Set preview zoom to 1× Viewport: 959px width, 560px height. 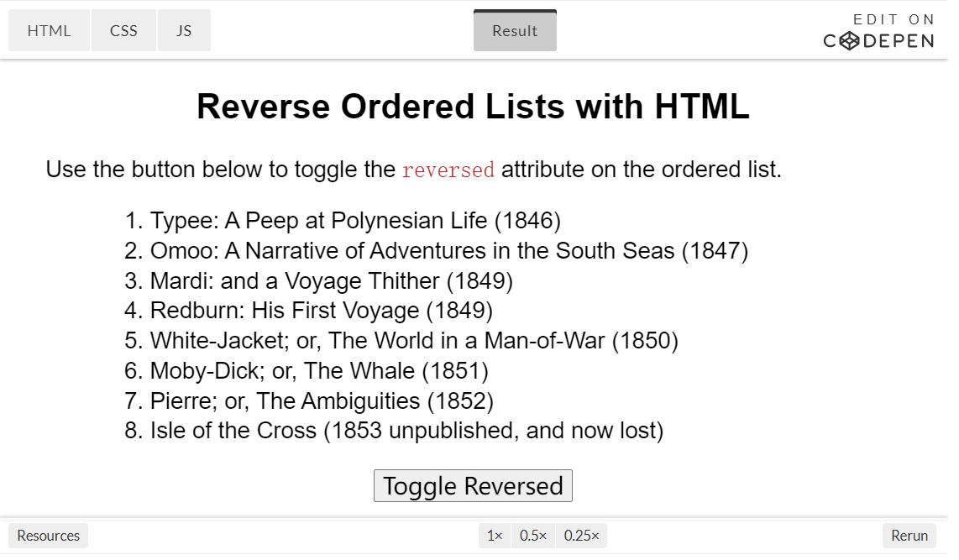495,536
